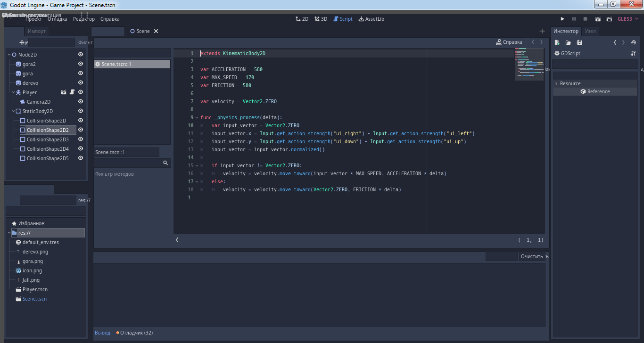Switch to the Узел tab
This screenshot has height=343, width=644.
point(590,31)
